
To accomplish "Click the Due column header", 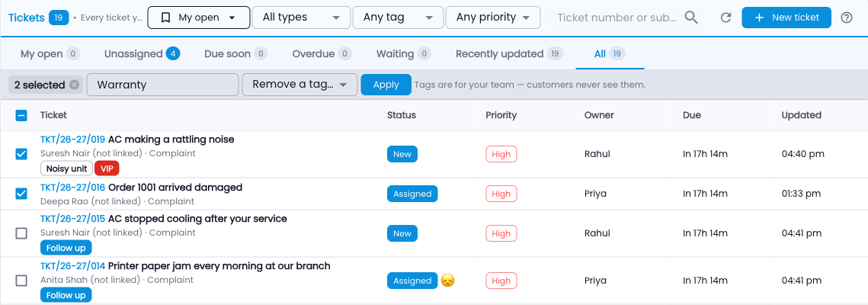I will pyautogui.click(x=692, y=115).
